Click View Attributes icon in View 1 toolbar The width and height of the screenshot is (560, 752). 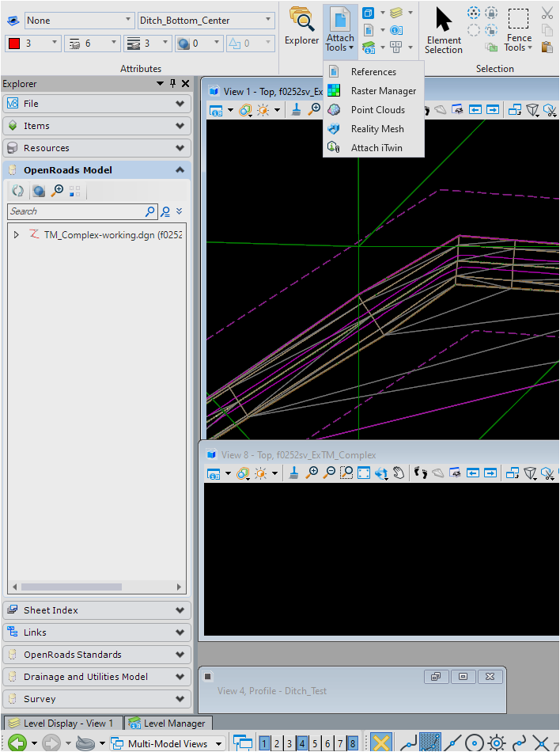click(217, 110)
